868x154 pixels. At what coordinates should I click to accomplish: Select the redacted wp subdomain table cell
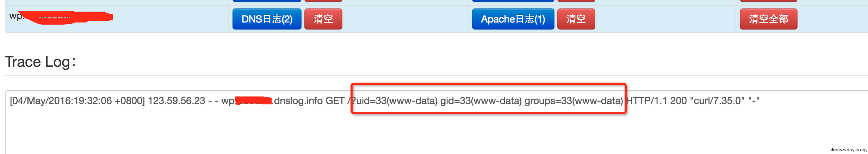[117, 19]
